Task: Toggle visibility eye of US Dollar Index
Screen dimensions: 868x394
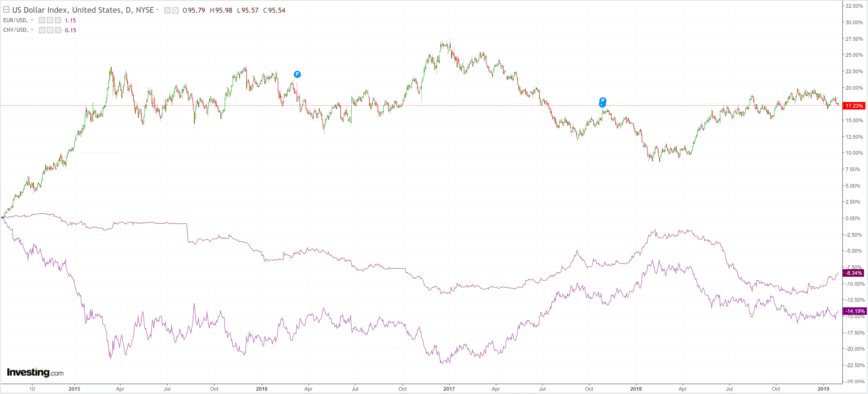Action: [x=167, y=10]
